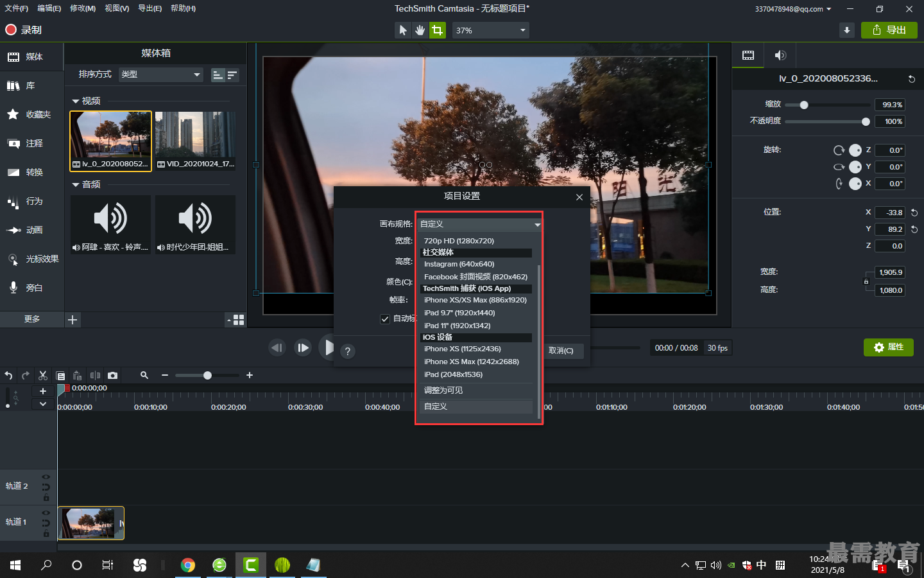This screenshot has width=924, height=578.
Task: Reset properties with top circular arrow
Action: click(x=911, y=79)
